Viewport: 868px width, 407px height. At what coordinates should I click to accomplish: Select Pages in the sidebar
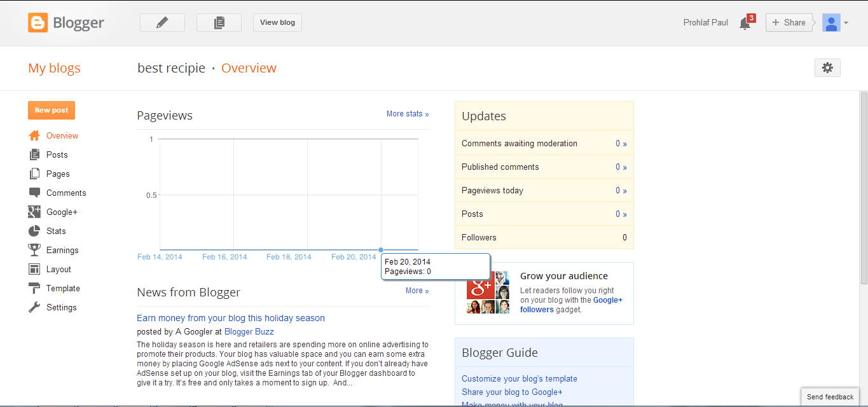(58, 174)
